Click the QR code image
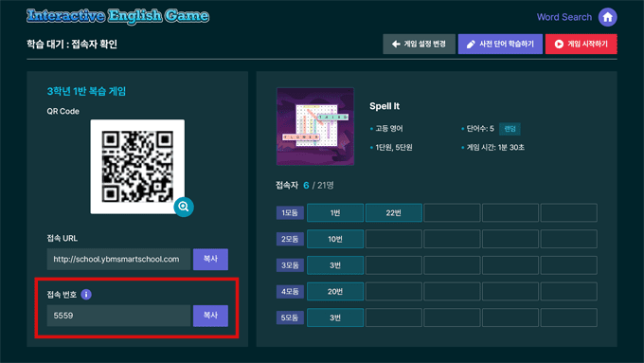The height and width of the screenshot is (363, 644). point(137,167)
